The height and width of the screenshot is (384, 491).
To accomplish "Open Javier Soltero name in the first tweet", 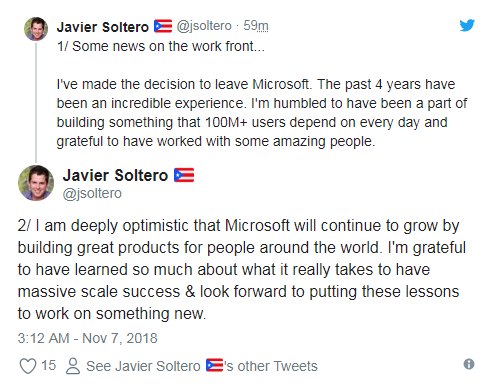I will (x=103, y=27).
